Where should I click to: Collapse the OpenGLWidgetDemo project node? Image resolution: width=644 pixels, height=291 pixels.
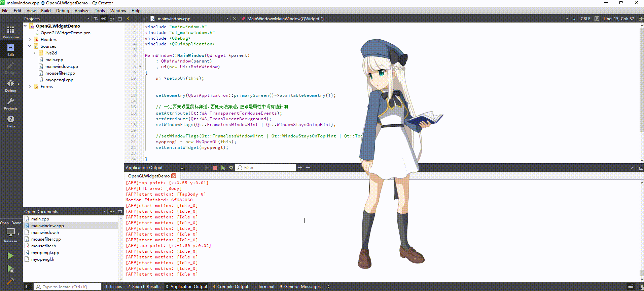click(x=25, y=26)
